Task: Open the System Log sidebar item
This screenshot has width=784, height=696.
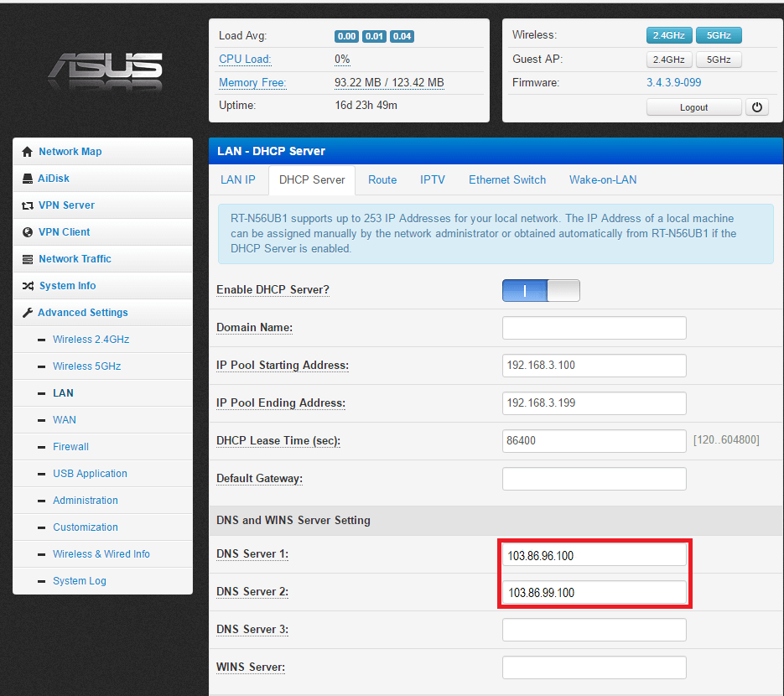Action: pyautogui.click(x=79, y=581)
